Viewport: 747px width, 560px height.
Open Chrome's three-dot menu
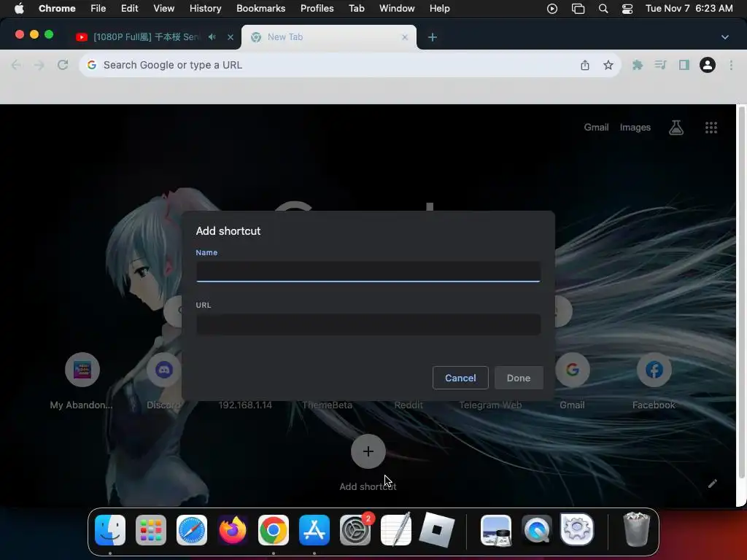coord(731,65)
